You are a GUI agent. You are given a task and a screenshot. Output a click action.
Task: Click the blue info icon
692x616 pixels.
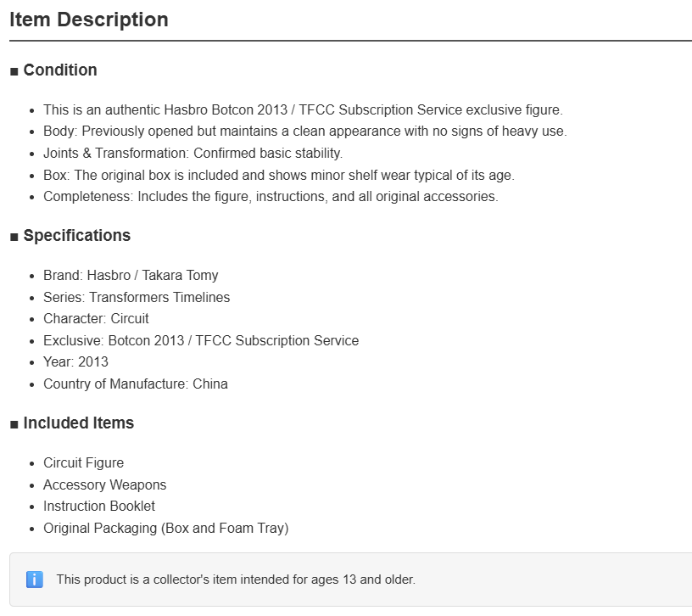click(35, 580)
